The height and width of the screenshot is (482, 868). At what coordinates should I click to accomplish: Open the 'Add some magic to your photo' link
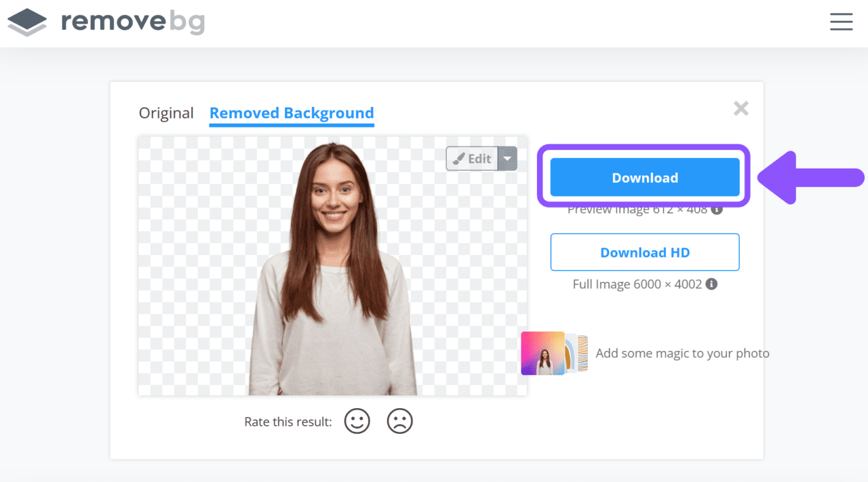(682, 353)
